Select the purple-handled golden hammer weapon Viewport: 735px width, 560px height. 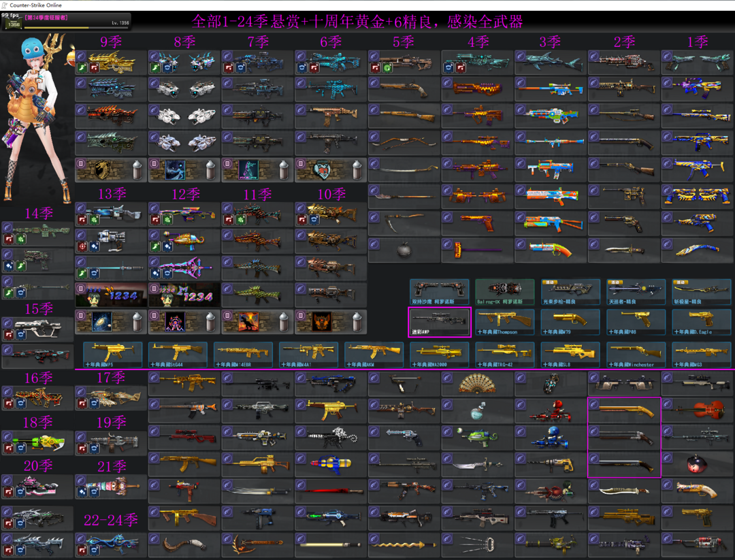click(x=477, y=250)
